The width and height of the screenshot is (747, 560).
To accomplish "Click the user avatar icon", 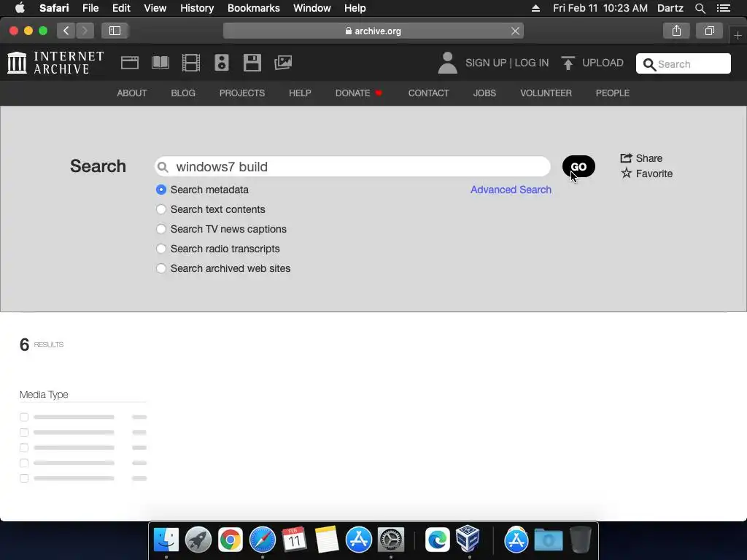I will pos(447,63).
